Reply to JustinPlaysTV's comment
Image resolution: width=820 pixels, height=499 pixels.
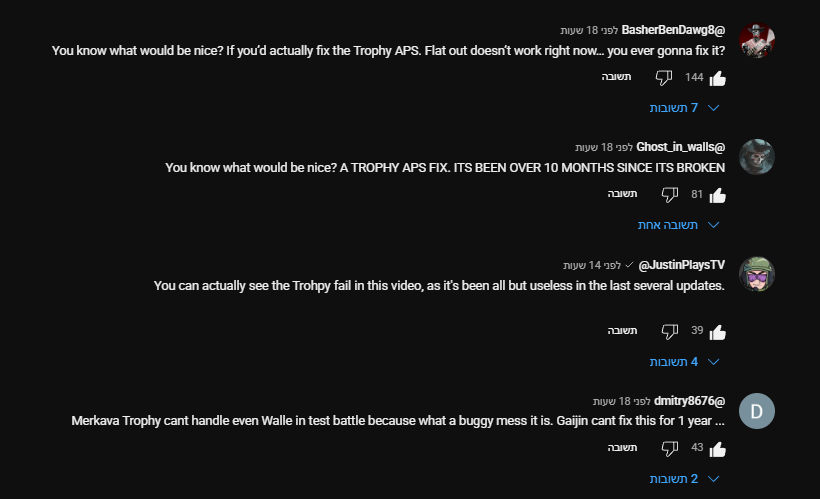coord(622,331)
